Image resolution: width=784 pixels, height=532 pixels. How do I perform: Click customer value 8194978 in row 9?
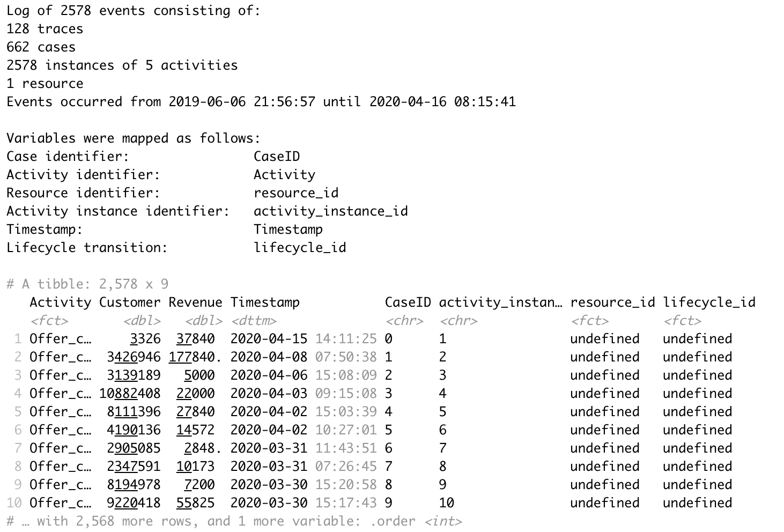coord(134,485)
